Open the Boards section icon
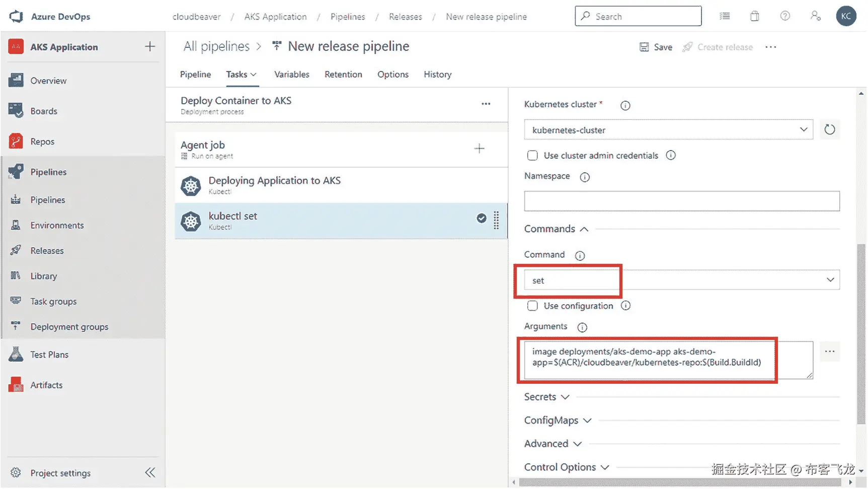The width and height of the screenshot is (868, 489). 16,111
